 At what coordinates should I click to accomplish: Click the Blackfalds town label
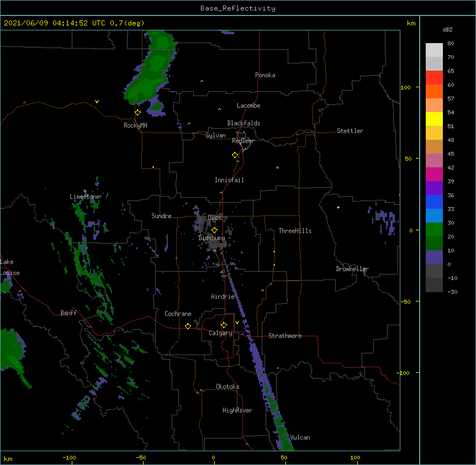(244, 123)
